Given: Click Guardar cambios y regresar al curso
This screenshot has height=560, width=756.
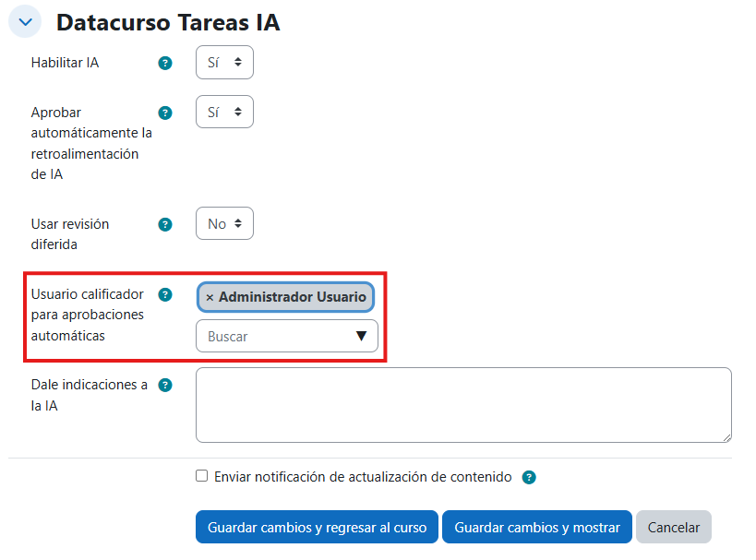Looking at the screenshot, I should [317, 527].
